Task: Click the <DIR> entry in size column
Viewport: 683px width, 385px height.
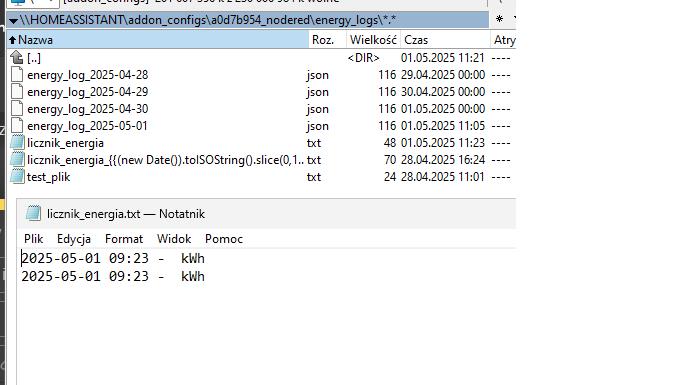Action: click(x=363, y=58)
